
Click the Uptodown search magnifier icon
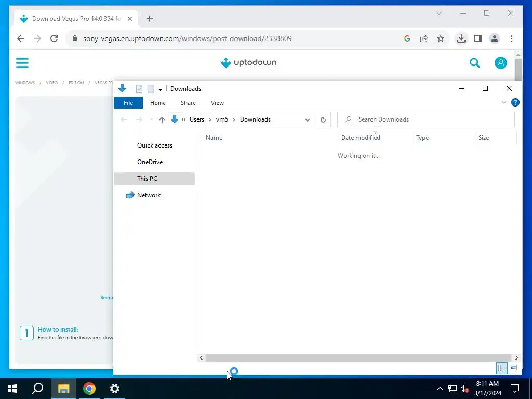[x=475, y=63]
